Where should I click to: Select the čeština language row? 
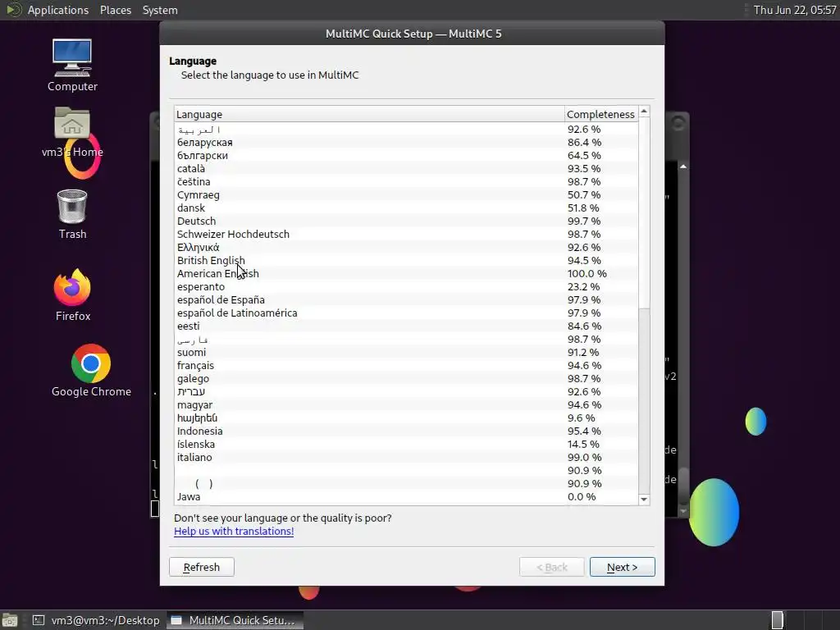[x=406, y=181]
